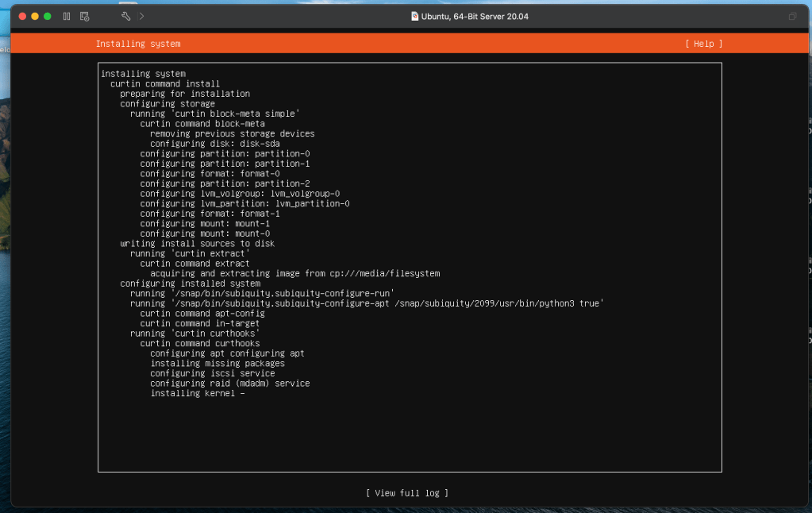
Task: Open the VM snapshots icon
Action: click(x=84, y=16)
